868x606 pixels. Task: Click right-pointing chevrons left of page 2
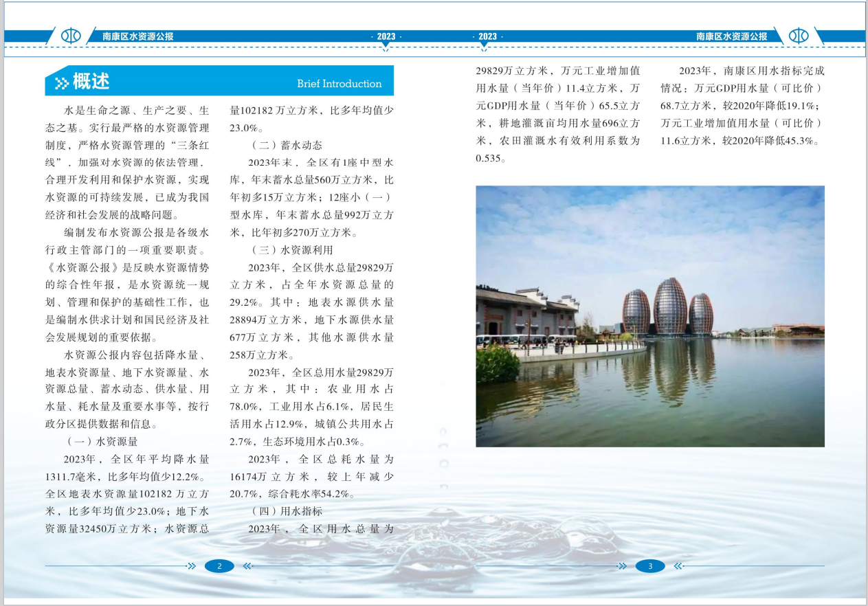pos(192,566)
